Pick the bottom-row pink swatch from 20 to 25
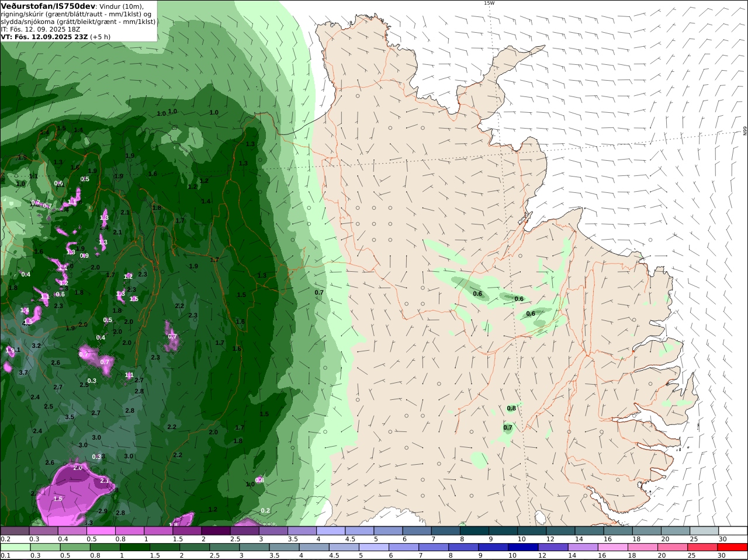Viewport: 748px width, 560px height. pyautogui.click(x=673, y=547)
